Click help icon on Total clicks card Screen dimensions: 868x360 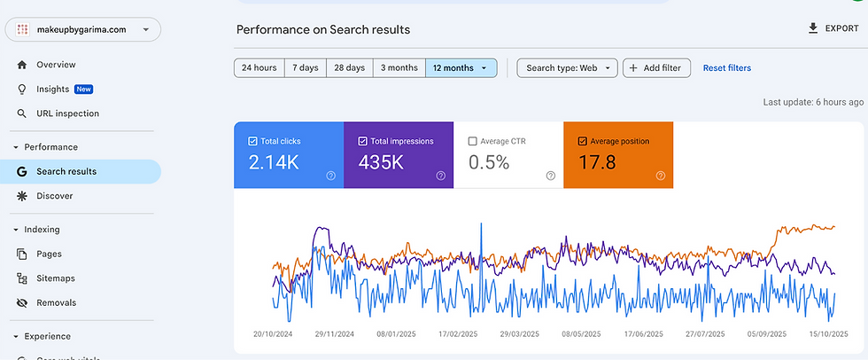(x=330, y=176)
